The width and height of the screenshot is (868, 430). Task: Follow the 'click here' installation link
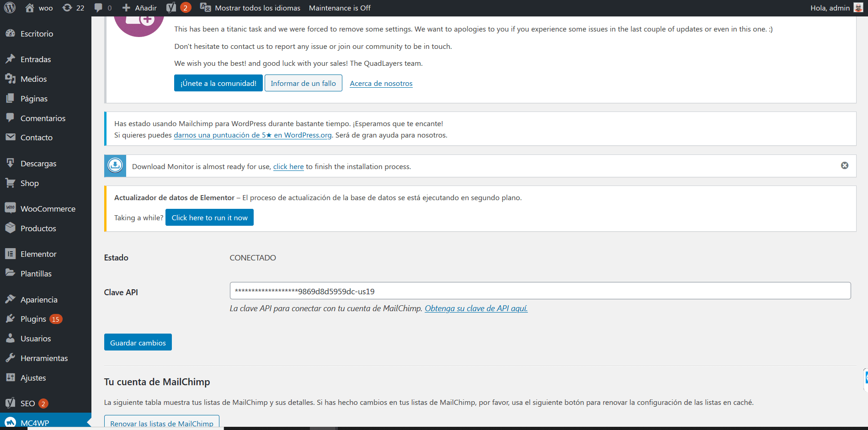tap(288, 167)
